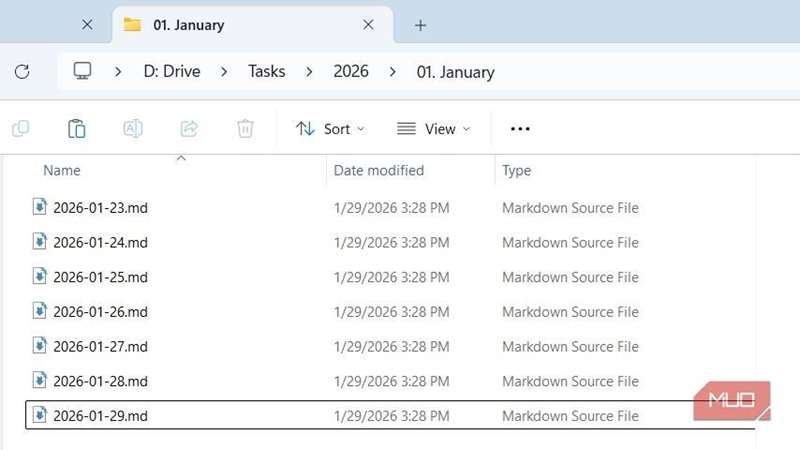Click the Share toolbar icon
Image resolution: width=800 pixels, height=450 pixels.
(x=189, y=129)
